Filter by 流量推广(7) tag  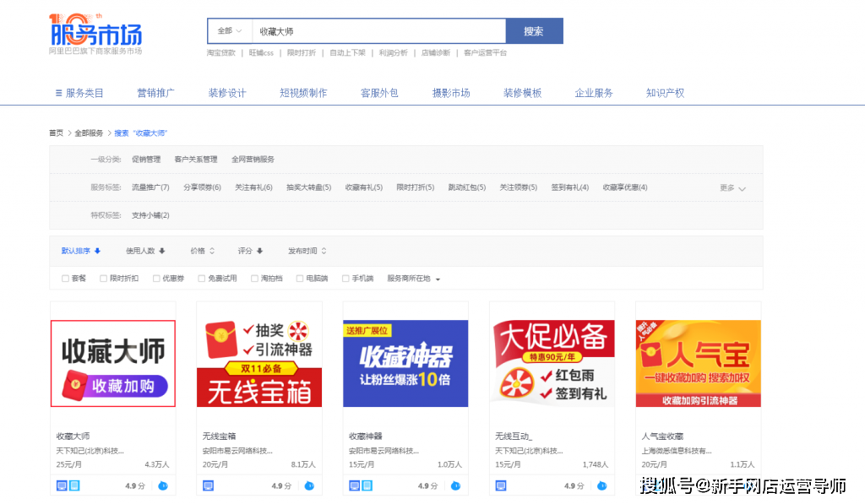point(150,187)
